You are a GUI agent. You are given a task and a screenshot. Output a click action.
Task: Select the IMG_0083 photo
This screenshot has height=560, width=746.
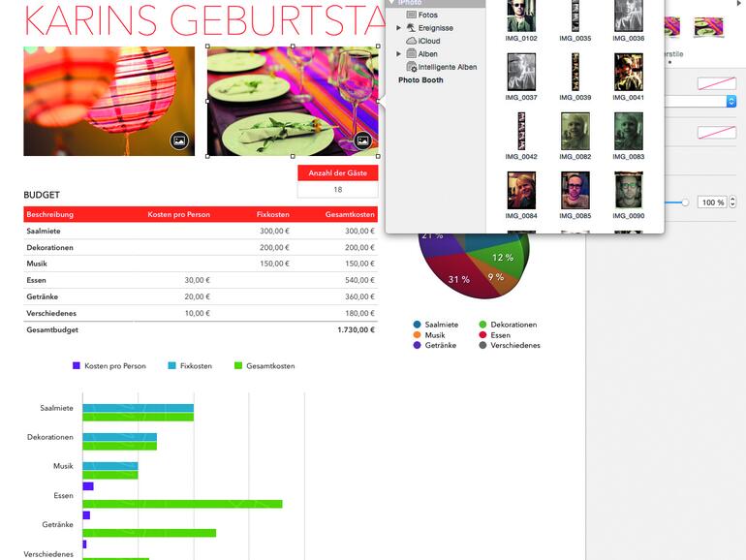[629, 132]
